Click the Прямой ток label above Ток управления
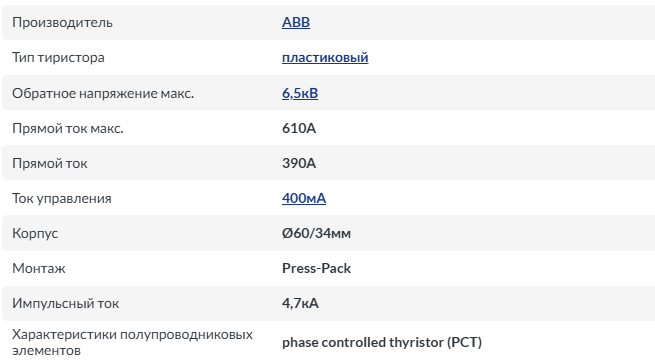Viewport: 655px width, 364px height. [50, 163]
